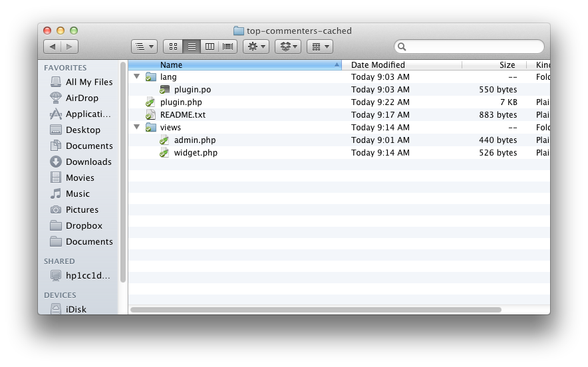
Task: Click README.txt size 883 bytes
Action: tap(498, 115)
